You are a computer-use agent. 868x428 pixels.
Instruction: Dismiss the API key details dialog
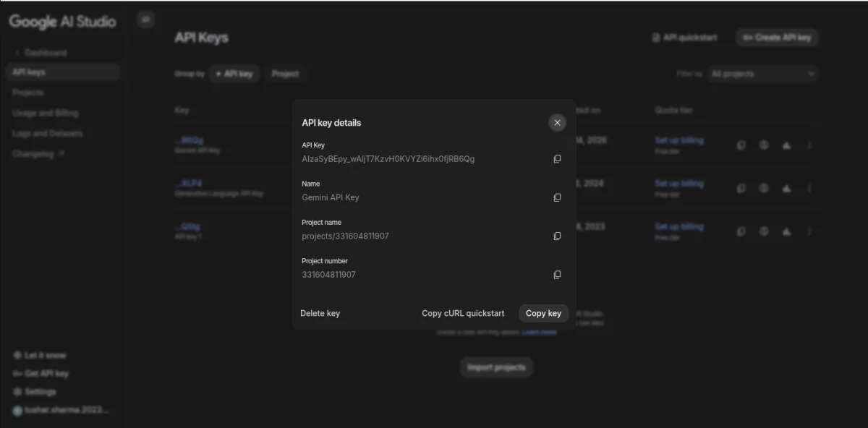[x=557, y=122]
